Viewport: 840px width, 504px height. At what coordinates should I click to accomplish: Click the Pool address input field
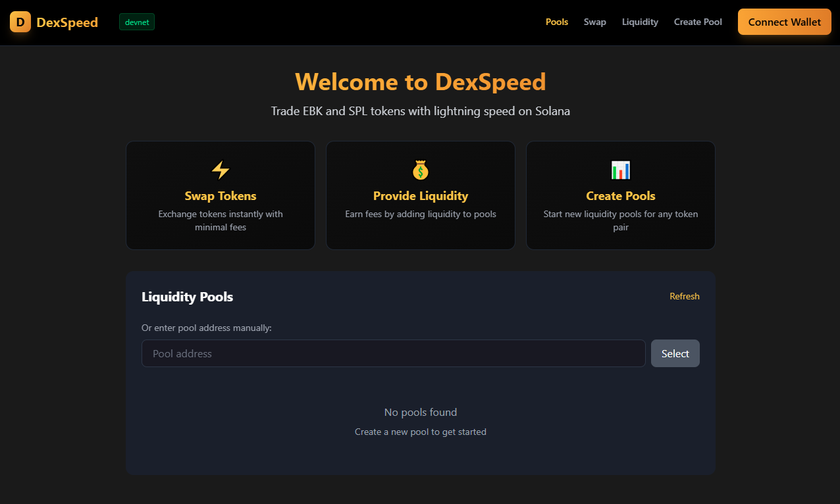393,353
